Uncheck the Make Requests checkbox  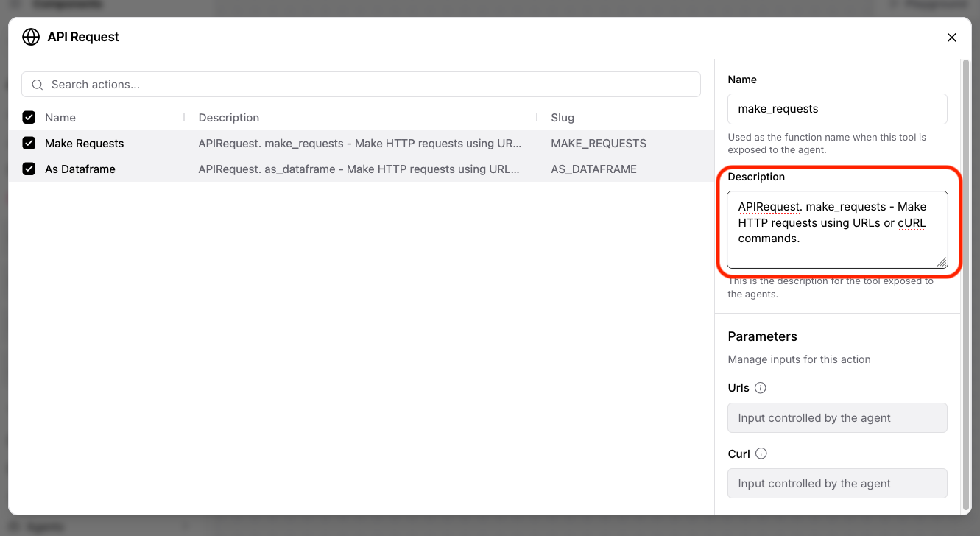[x=29, y=144]
